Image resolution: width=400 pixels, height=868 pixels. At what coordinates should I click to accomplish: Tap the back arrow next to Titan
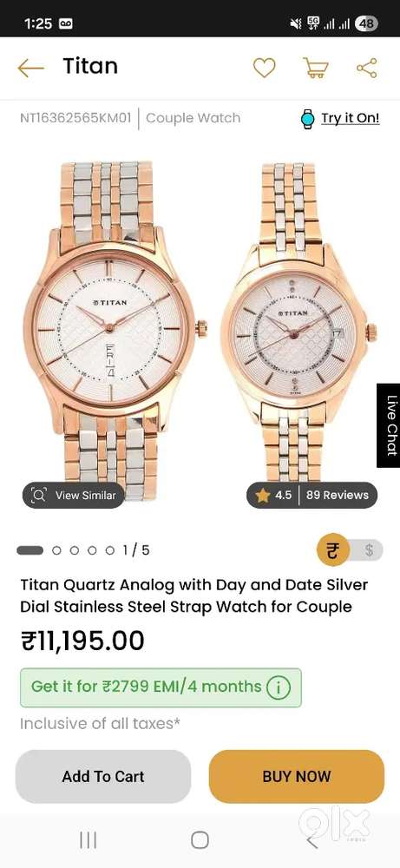(x=30, y=68)
